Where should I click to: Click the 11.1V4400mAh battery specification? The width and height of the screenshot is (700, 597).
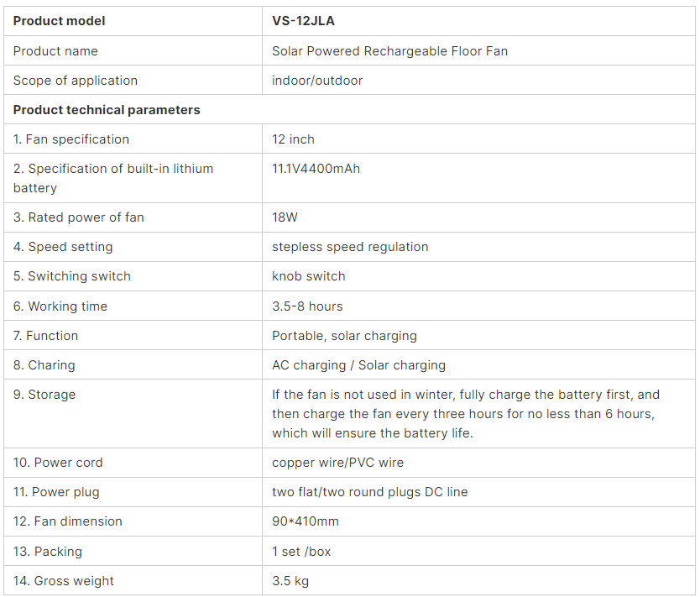(316, 169)
